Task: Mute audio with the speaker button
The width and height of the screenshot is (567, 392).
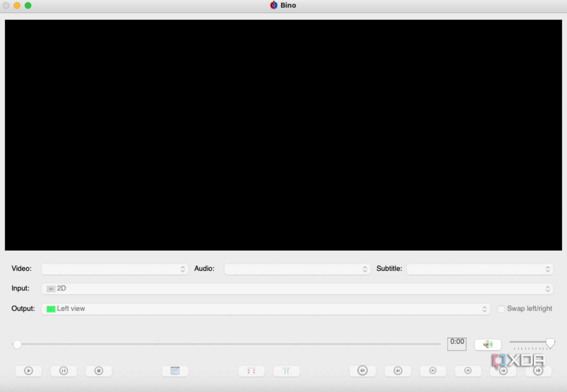Action: pos(488,344)
